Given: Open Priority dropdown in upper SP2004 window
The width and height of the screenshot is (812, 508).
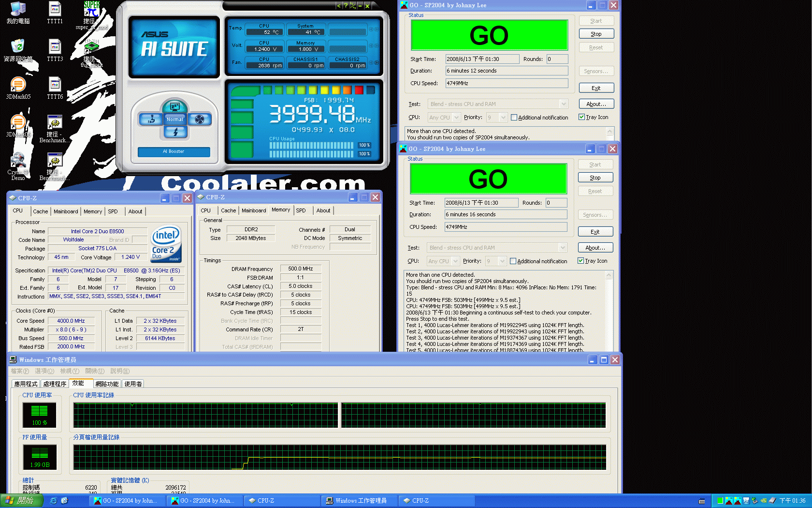Looking at the screenshot, I should click(503, 118).
